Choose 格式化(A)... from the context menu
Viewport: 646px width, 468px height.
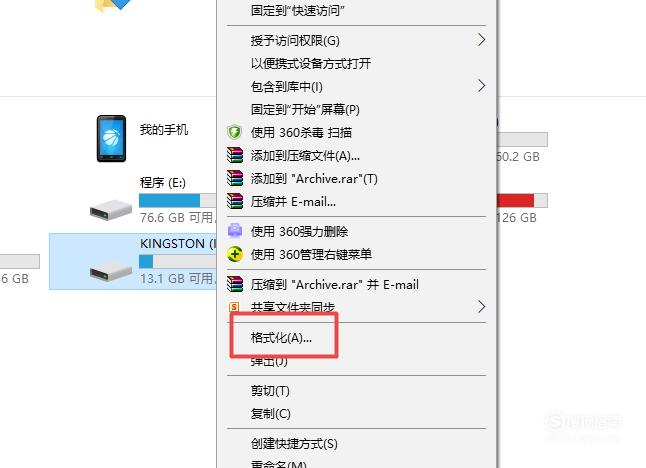point(281,338)
